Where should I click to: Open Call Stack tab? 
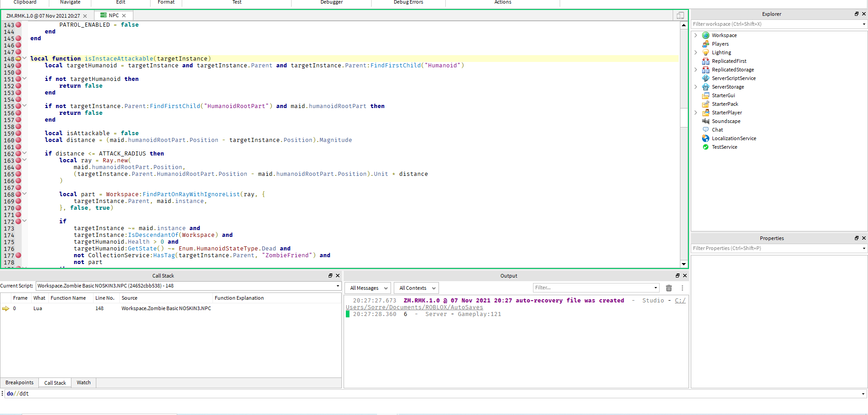[55, 383]
